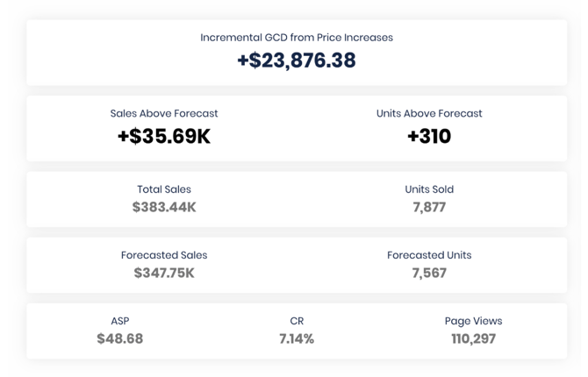Viewport: 588px width, 377px height.
Task: Select the 110,297 page views value
Action: (473, 338)
